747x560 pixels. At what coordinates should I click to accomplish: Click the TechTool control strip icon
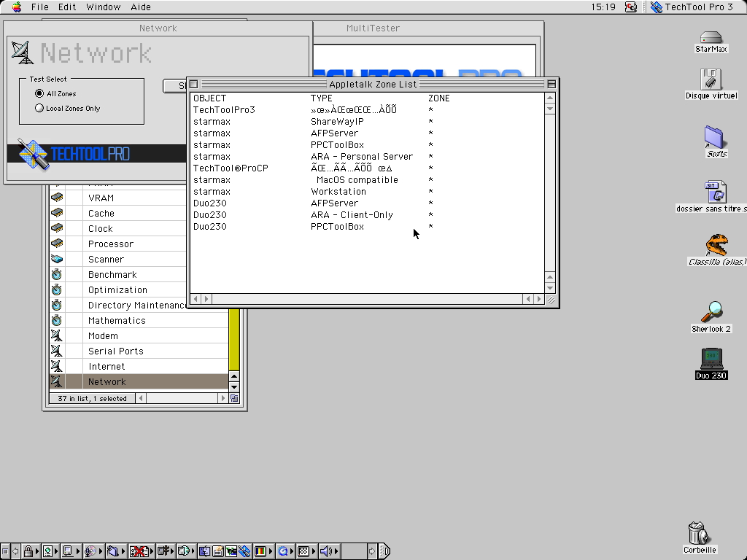coord(245,551)
